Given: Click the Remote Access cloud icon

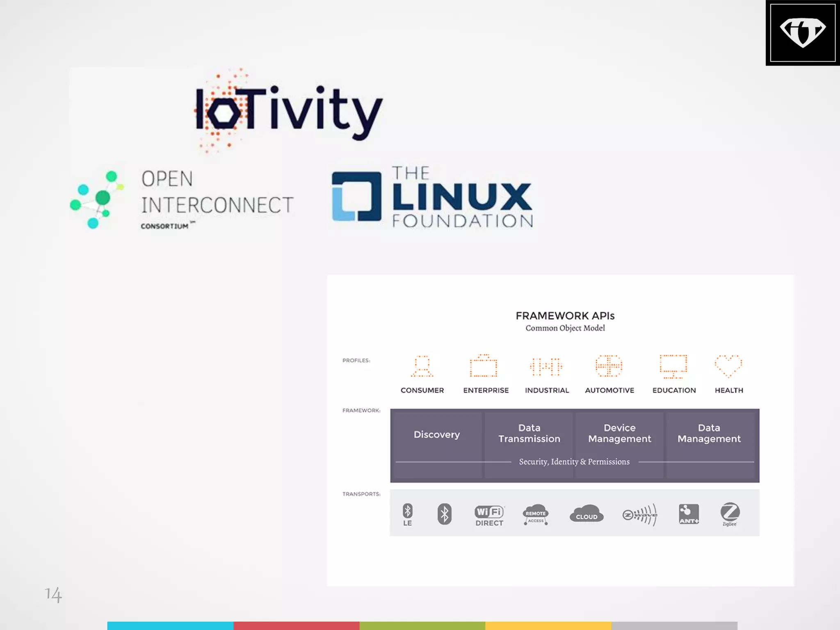Looking at the screenshot, I should [536, 515].
